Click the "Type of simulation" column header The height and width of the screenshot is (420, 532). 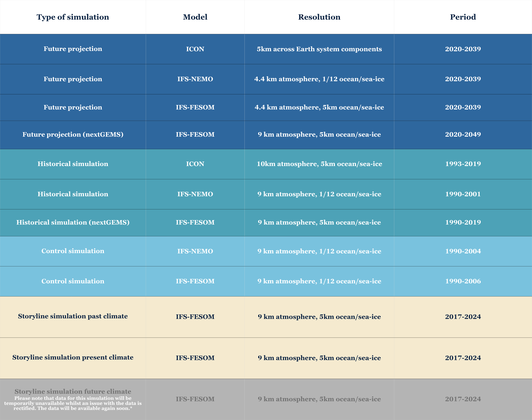[x=73, y=17]
